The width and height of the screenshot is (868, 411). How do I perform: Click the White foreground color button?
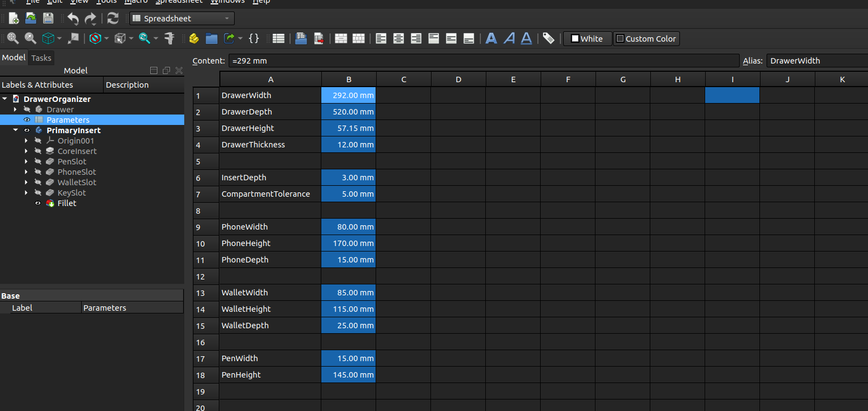587,39
